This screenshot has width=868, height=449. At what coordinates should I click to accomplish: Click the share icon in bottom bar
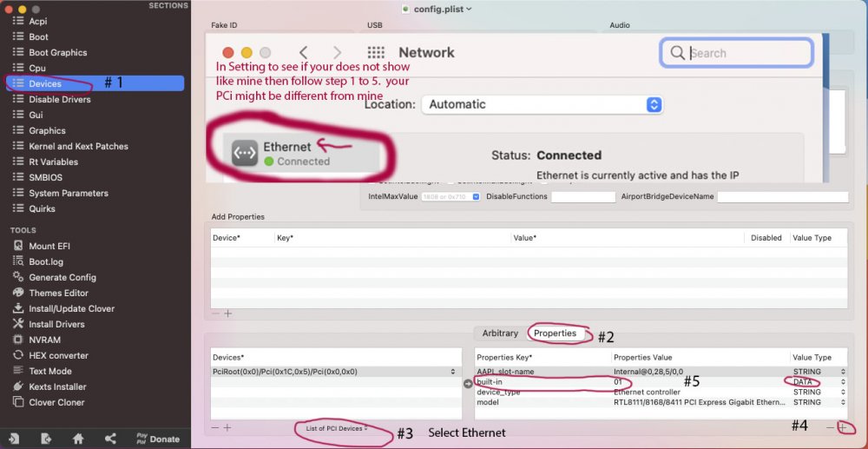pyautogui.click(x=110, y=439)
